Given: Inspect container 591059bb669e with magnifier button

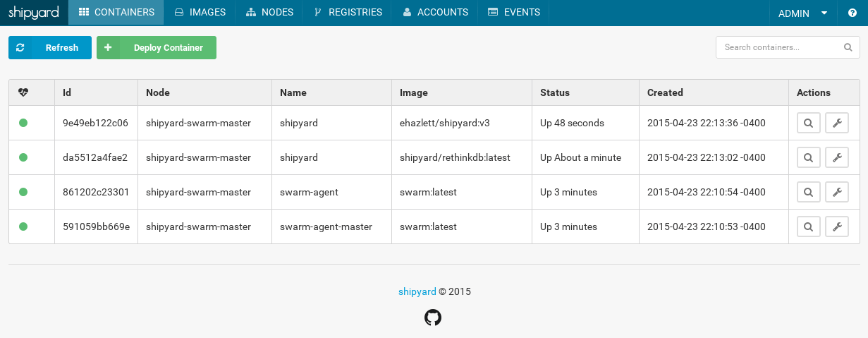Looking at the screenshot, I should [x=809, y=227].
